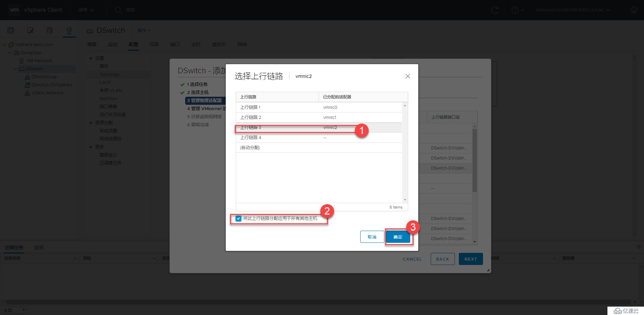Go to wizard step 1 选择任务
The width and height of the screenshot is (644, 315).
pyautogui.click(x=197, y=85)
